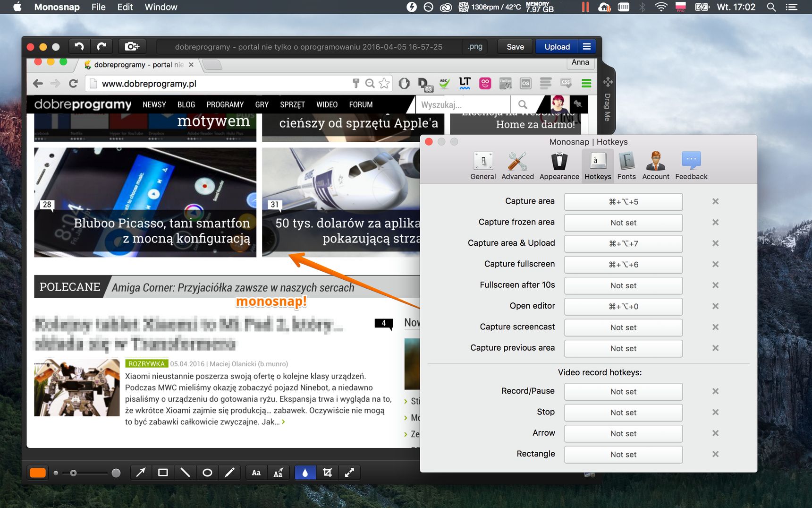Select the pencil freehand tool

tap(229, 473)
